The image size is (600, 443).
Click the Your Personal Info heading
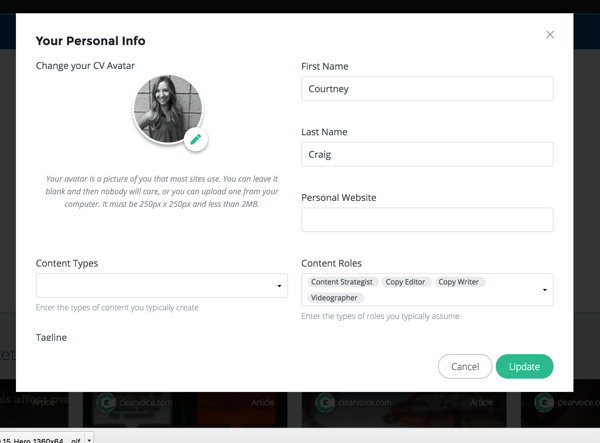pos(91,41)
